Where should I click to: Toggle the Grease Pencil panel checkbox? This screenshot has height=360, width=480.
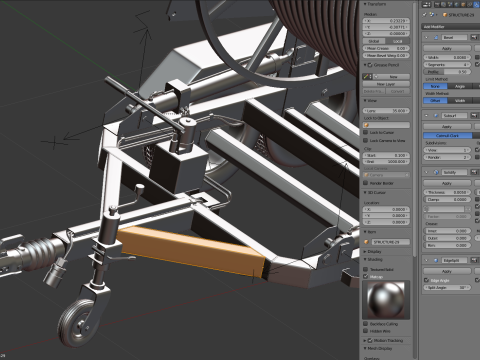click(370, 65)
